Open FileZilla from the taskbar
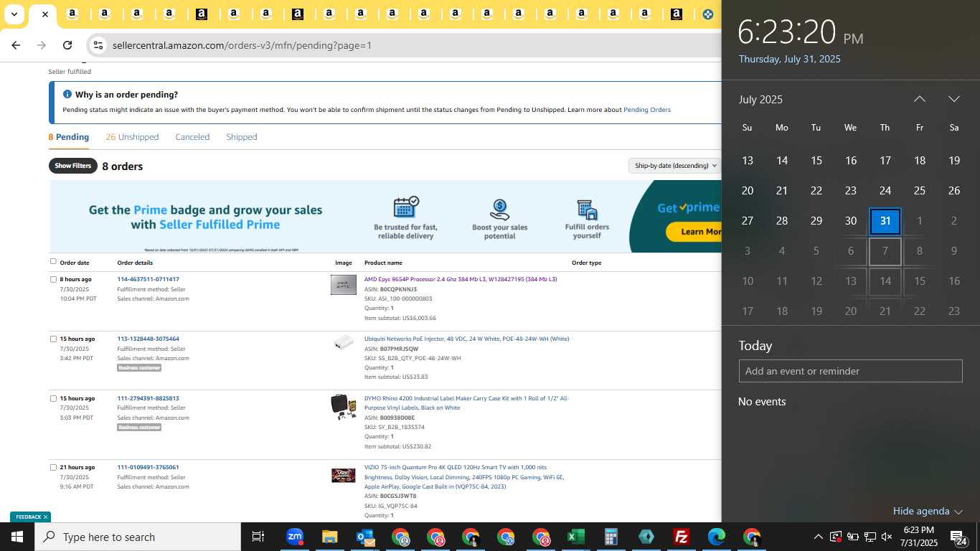Image resolution: width=980 pixels, height=551 pixels. pos(682,537)
